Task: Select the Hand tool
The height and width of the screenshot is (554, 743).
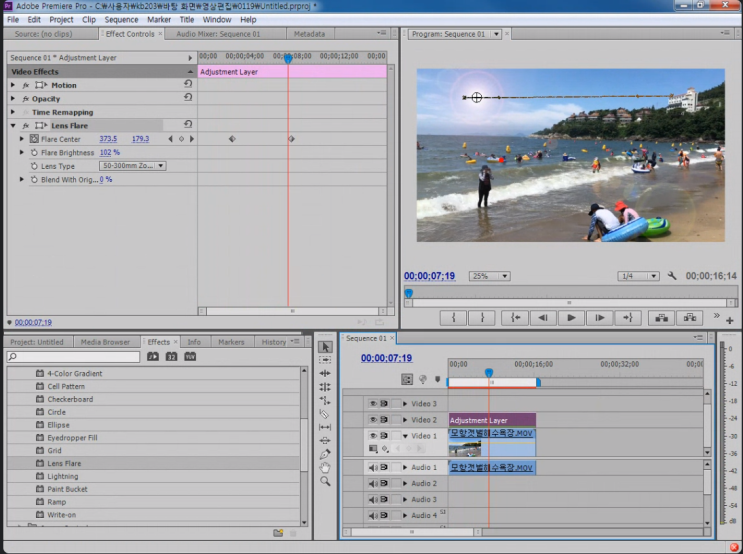Action: coord(325,467)
